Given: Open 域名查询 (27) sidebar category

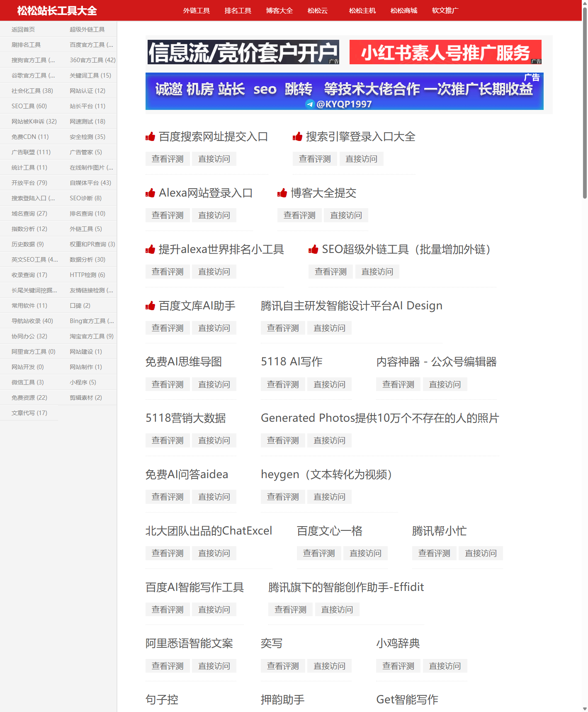Looking at the screenshot, I should pos(29,214).
